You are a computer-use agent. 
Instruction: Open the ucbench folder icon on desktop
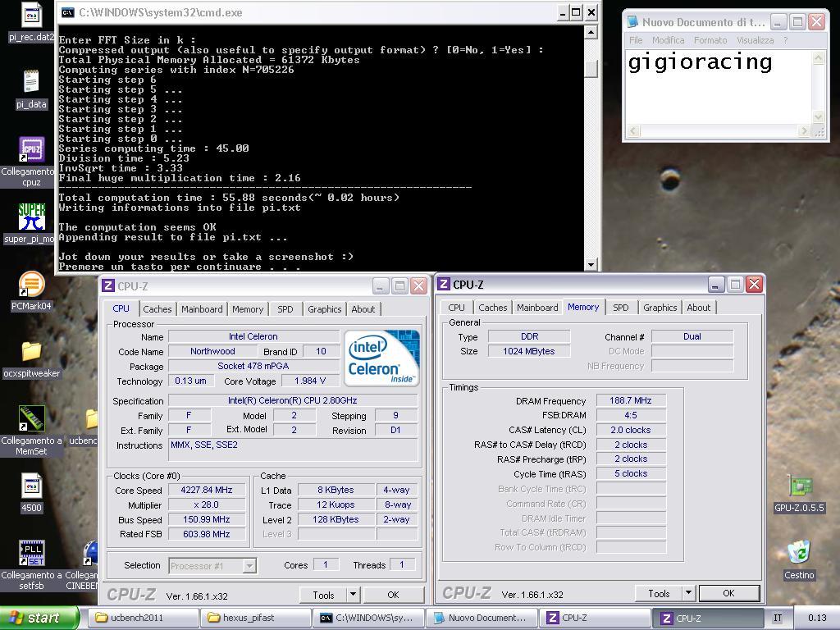(x=92, y=419)
